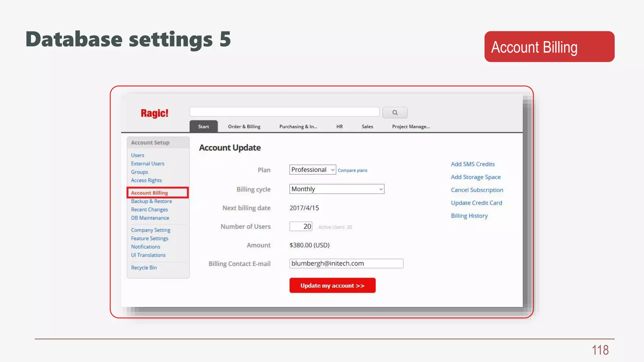Expand the Billing cycle Monthly dropdown

click(337, 189)
